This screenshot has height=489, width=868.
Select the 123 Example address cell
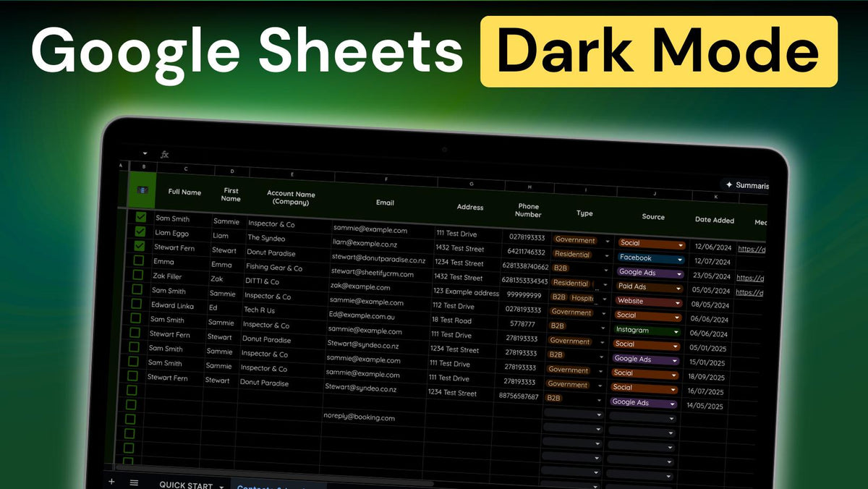pos(467,292)
